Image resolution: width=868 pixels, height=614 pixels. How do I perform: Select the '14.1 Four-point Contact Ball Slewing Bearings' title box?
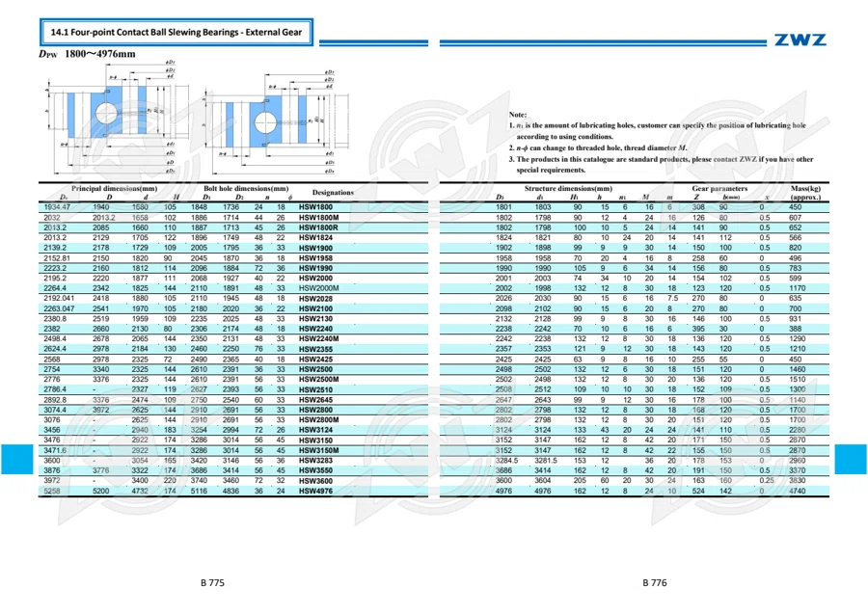pos(176,32)
